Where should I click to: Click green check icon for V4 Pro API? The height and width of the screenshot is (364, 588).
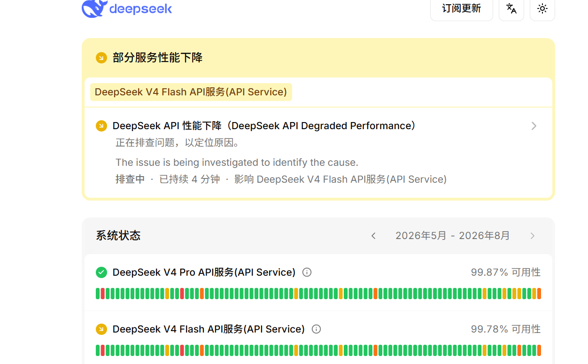coord(101,272)
